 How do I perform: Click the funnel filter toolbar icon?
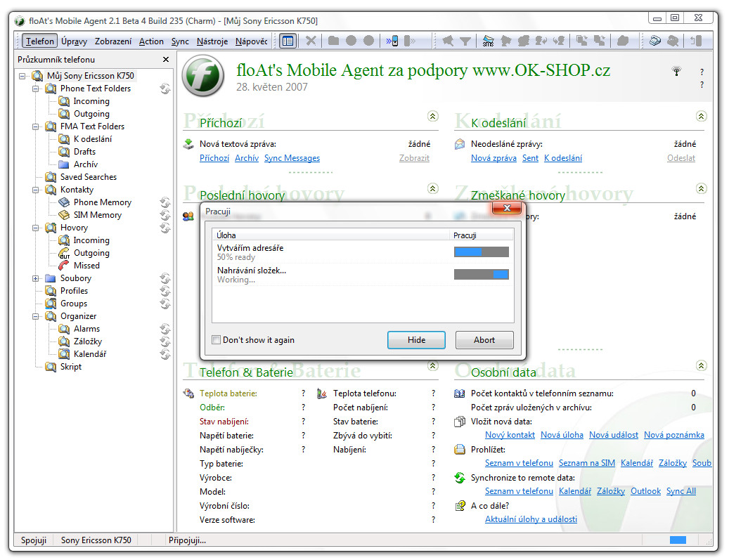[x=465, y=41]
